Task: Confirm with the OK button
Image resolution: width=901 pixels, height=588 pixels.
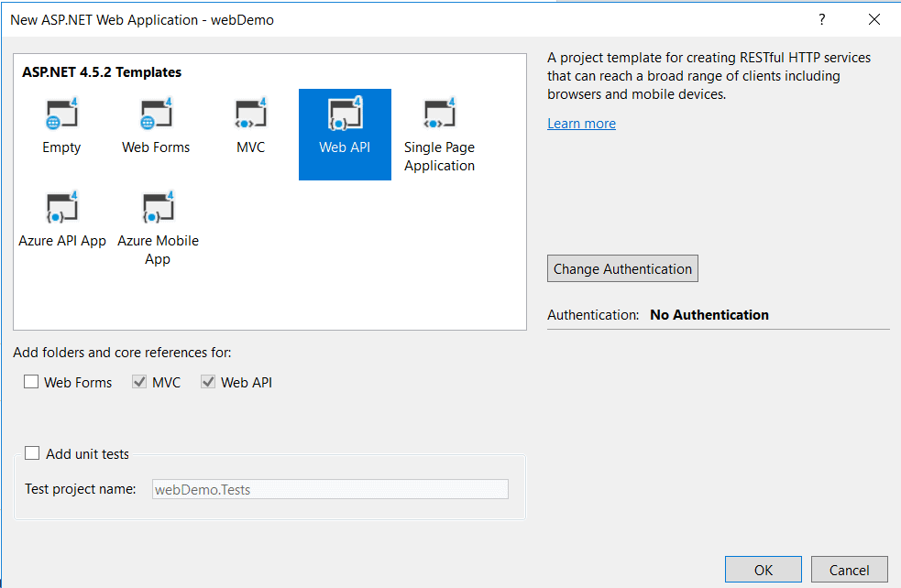Action: (764, 570)
